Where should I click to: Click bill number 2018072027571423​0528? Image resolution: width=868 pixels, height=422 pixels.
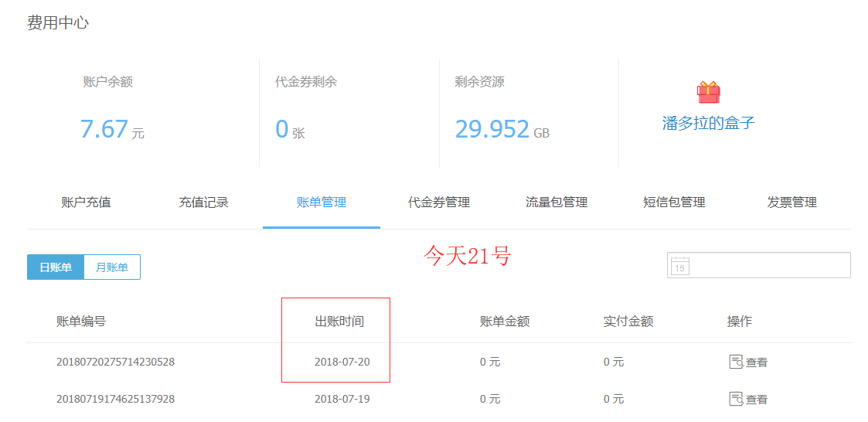(x=115, y=362)
